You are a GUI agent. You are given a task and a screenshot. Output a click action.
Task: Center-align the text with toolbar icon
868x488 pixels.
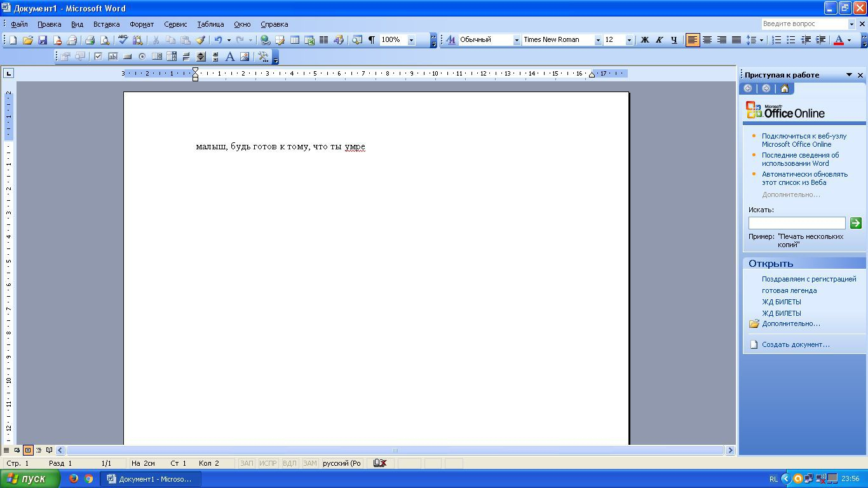pos(707,40)
